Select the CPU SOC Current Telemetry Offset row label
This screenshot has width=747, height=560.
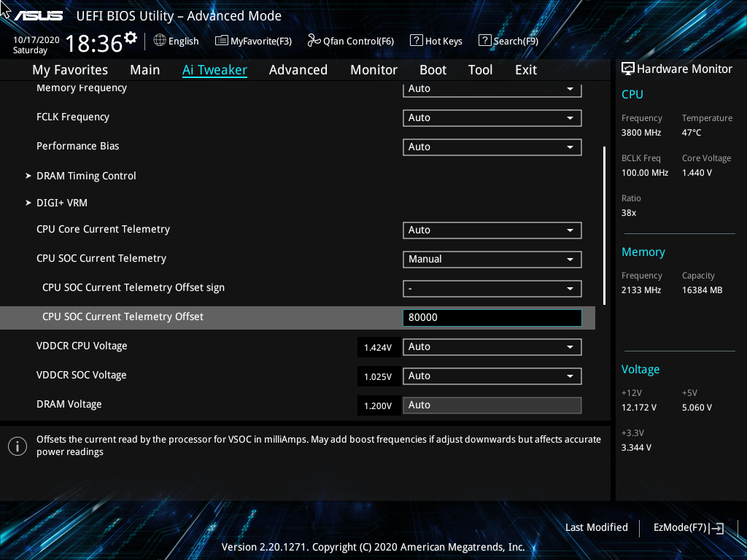123,316
